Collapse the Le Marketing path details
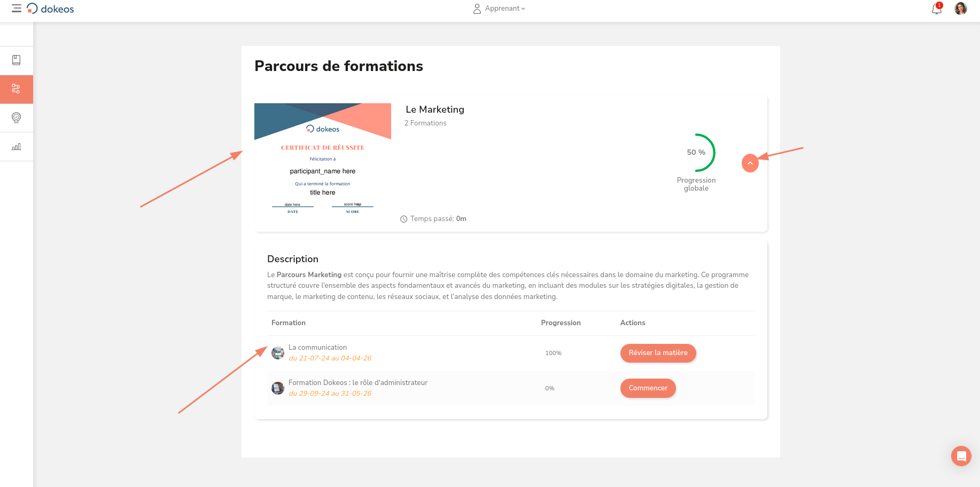 tap(750, 163)
